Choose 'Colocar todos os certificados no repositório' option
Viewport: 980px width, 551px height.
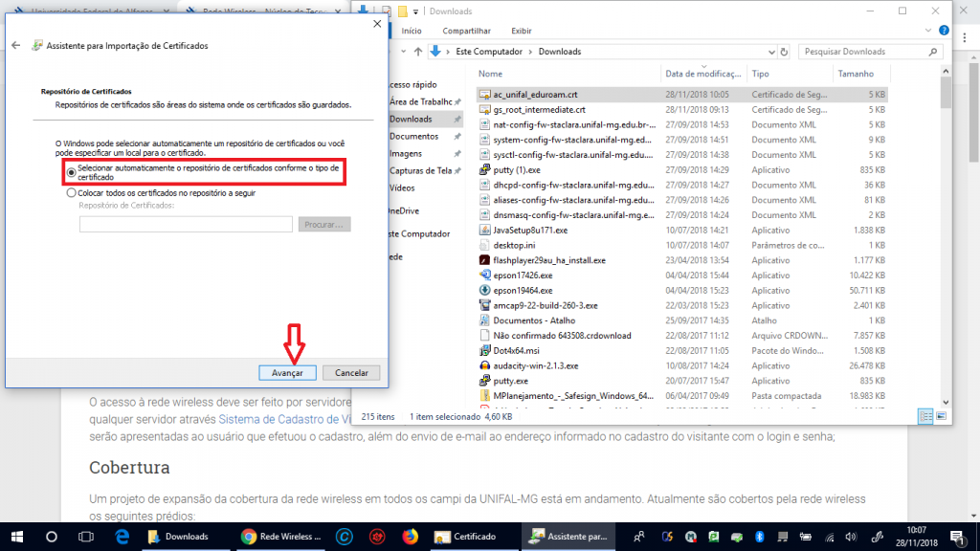point(71,193)
